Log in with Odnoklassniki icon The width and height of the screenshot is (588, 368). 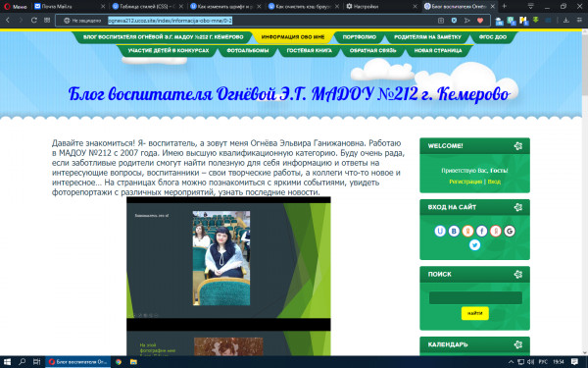pos(467,231)
